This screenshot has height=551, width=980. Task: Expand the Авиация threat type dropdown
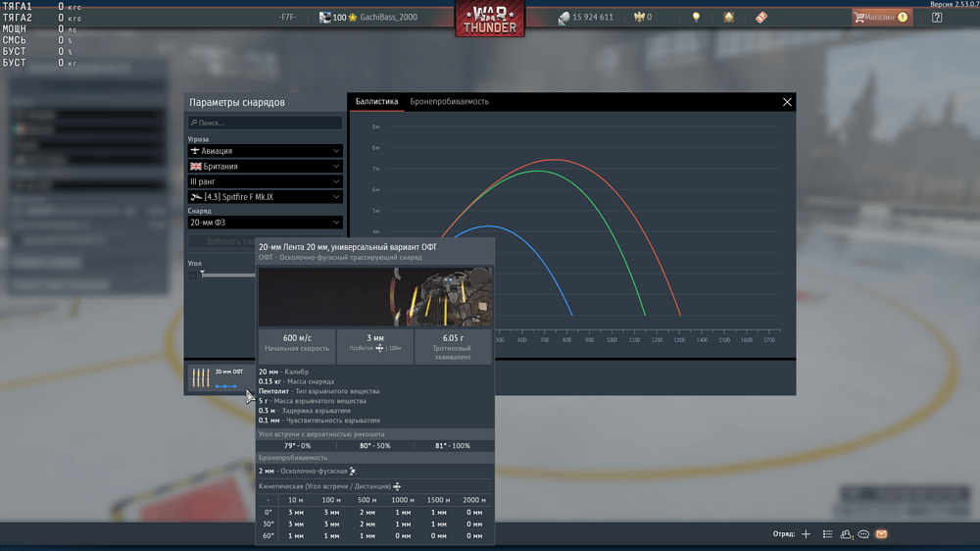click(x=265, y=151)
